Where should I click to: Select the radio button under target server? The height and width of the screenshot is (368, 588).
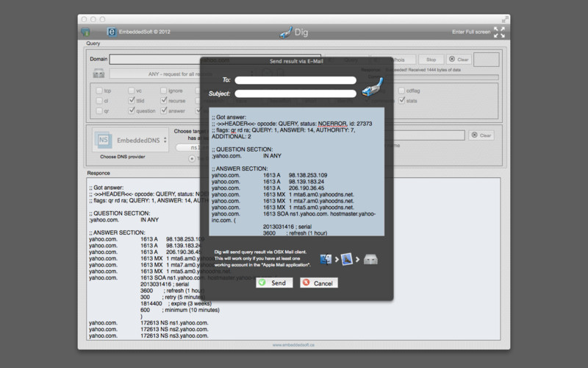[x=192, y=158]
